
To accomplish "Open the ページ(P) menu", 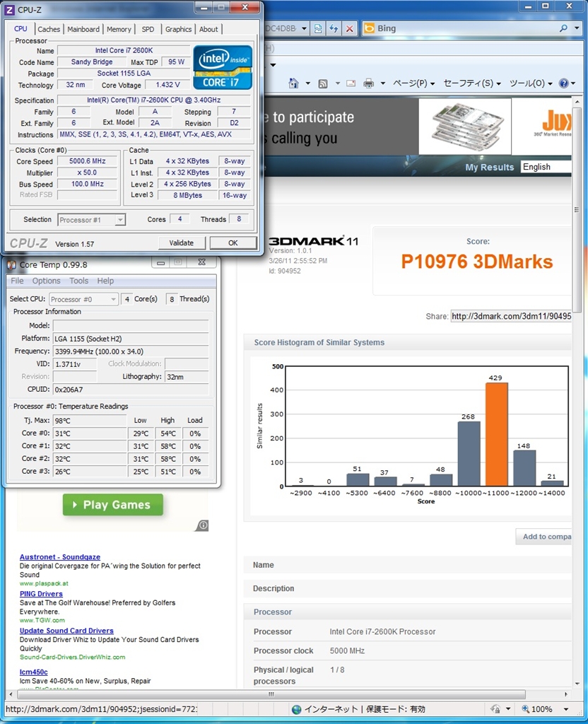I will point(414,83).
